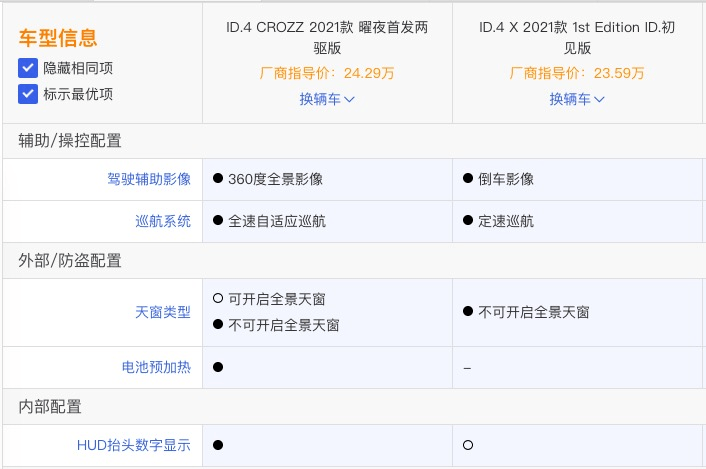Click the hollow circle beside 可开启全景天窗

pos(218,298)
